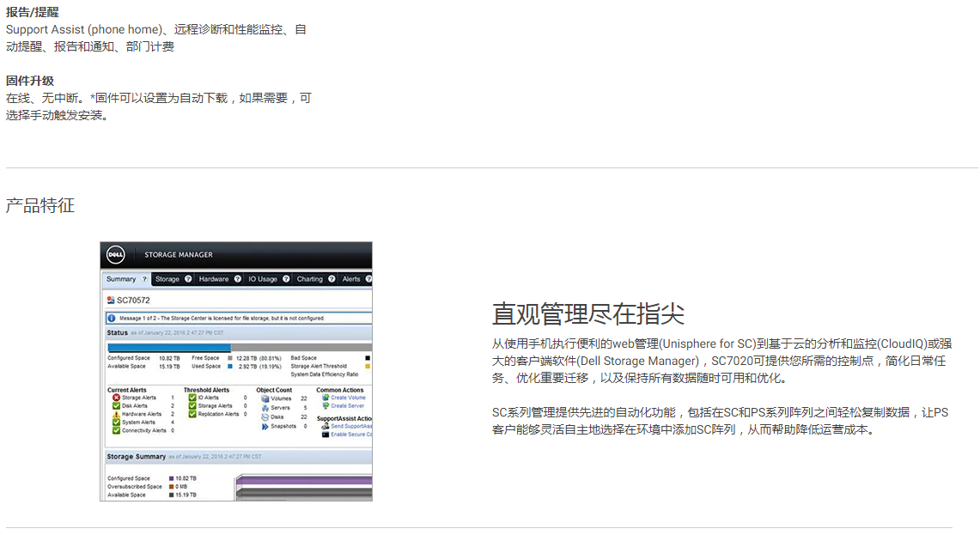980x535 pixels.
Task: Click the Create Volume link
Action: (348, 398)
